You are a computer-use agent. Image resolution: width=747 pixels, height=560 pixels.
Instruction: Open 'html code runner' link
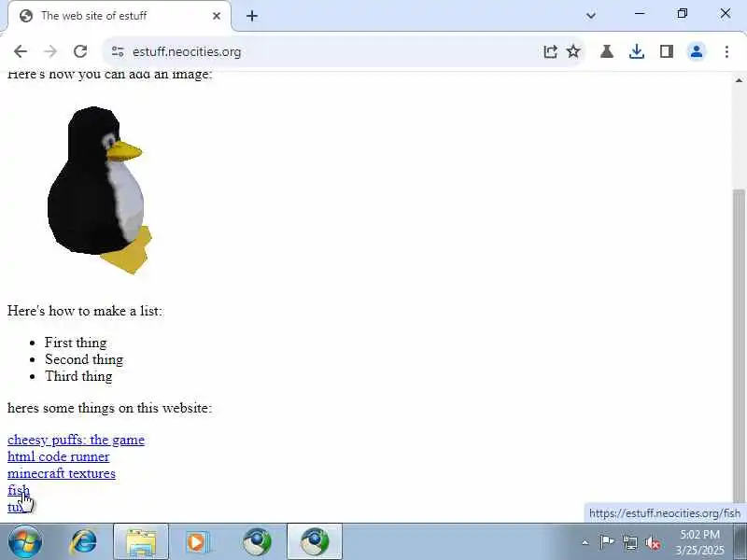[x=59, y=456]
